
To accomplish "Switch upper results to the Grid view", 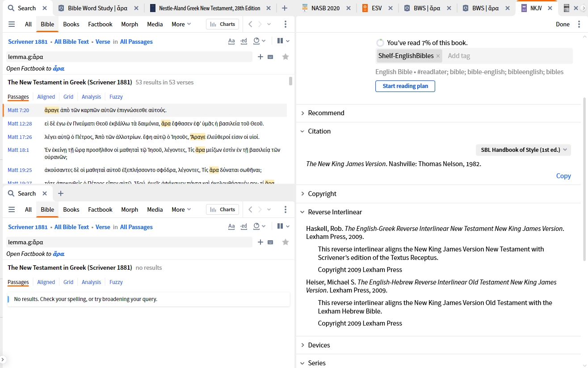I will coord(68,96).
